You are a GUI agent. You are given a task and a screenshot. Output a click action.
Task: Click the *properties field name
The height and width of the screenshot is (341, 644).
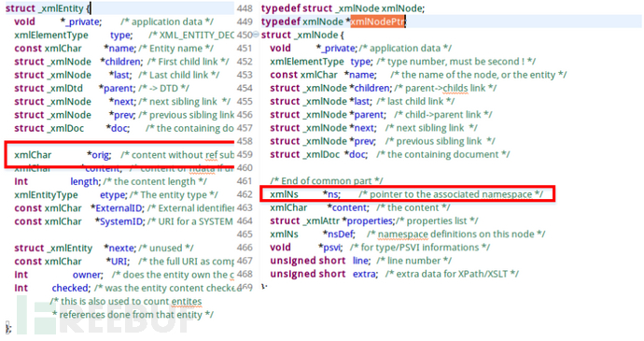[x=369, y=220]
